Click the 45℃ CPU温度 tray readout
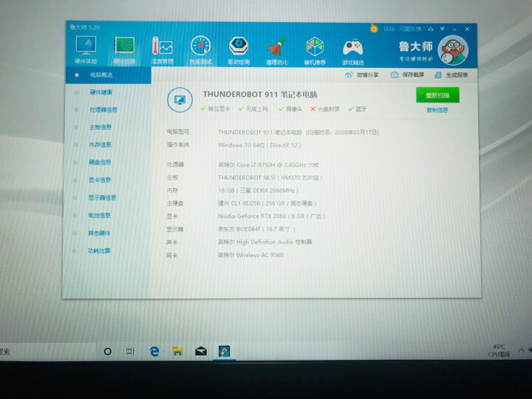This screenshot has height=399, width=532. (499, 350)
